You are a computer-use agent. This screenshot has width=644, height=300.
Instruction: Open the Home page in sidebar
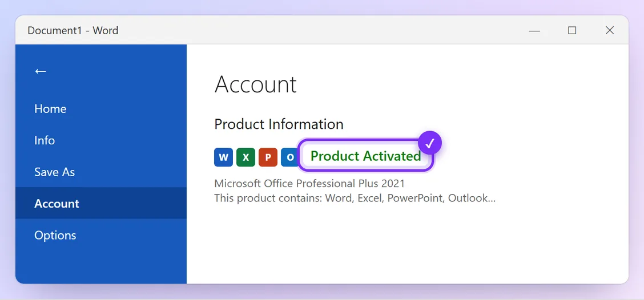[101, 109]
